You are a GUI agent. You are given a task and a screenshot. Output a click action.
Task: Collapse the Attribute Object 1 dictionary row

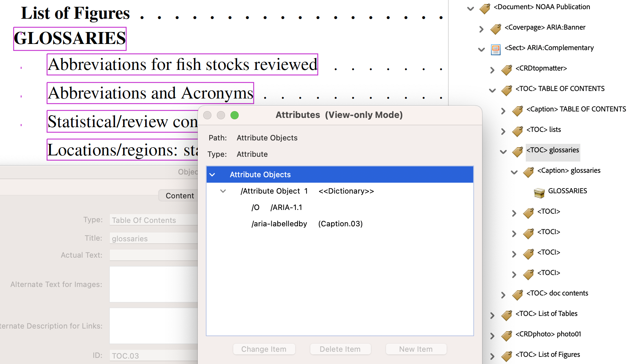click(223, 191)
